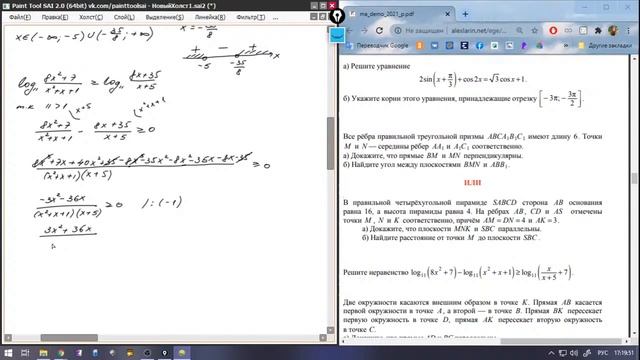
Task: Expand the hidden SAI menus via the ellipsis
Action: (x=276, y=17)
